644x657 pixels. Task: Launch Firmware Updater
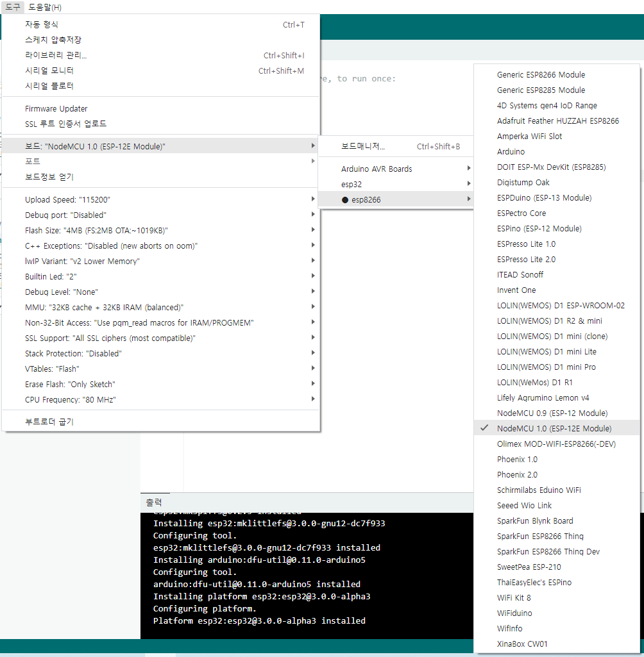(x=161, y=108)
